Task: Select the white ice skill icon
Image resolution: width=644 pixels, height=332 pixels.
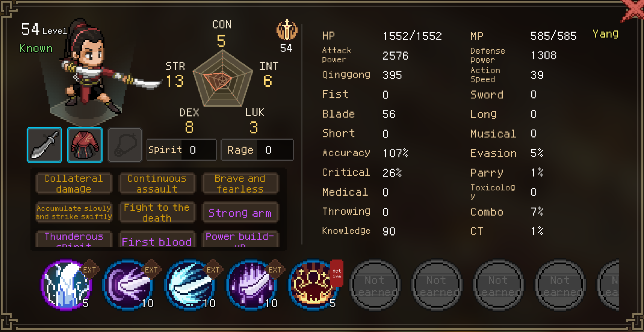Action: [x=66, y=285]
